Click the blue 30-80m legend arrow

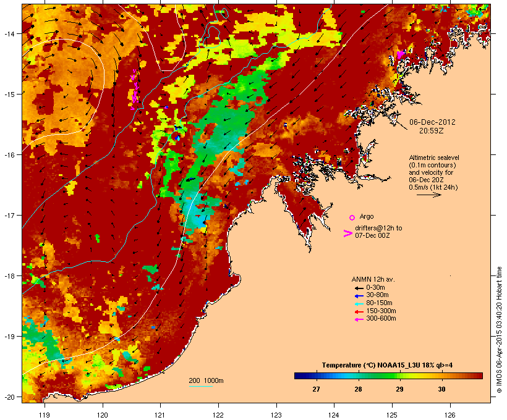pyautogui.click(x=359, y=296)
